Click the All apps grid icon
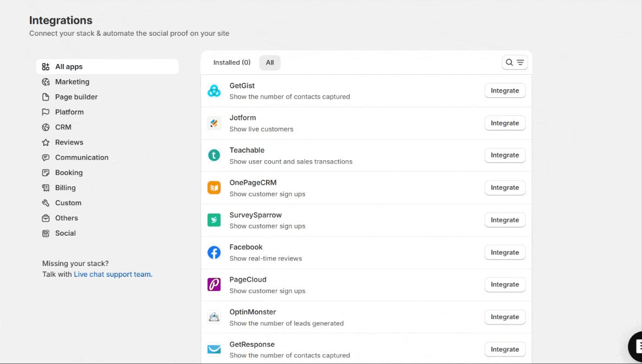Viewport: 642px width, 364px height. click(x=46, y=67)
